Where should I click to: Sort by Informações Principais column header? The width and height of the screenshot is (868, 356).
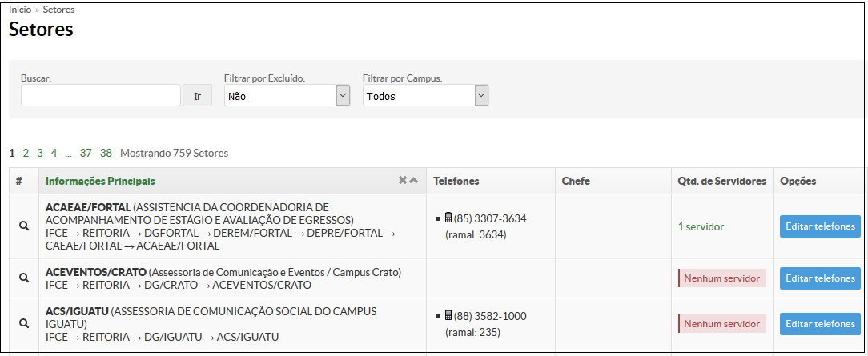[100, 182]
